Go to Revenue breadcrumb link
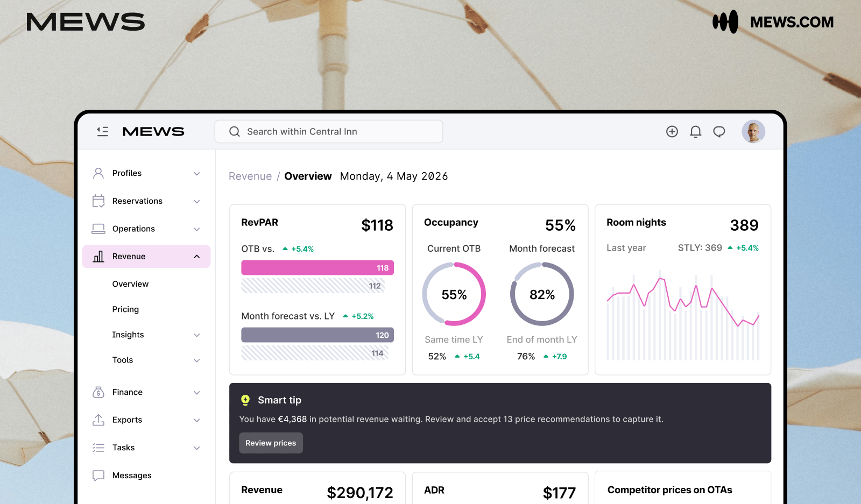This screenshot has width=861, height=504. click(250, 176)
